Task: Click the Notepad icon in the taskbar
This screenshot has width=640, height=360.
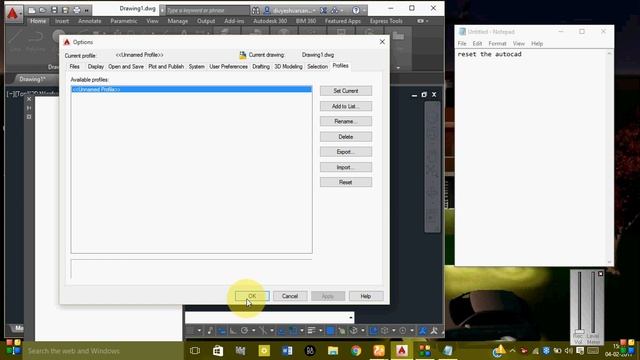Action: point(448,351)
